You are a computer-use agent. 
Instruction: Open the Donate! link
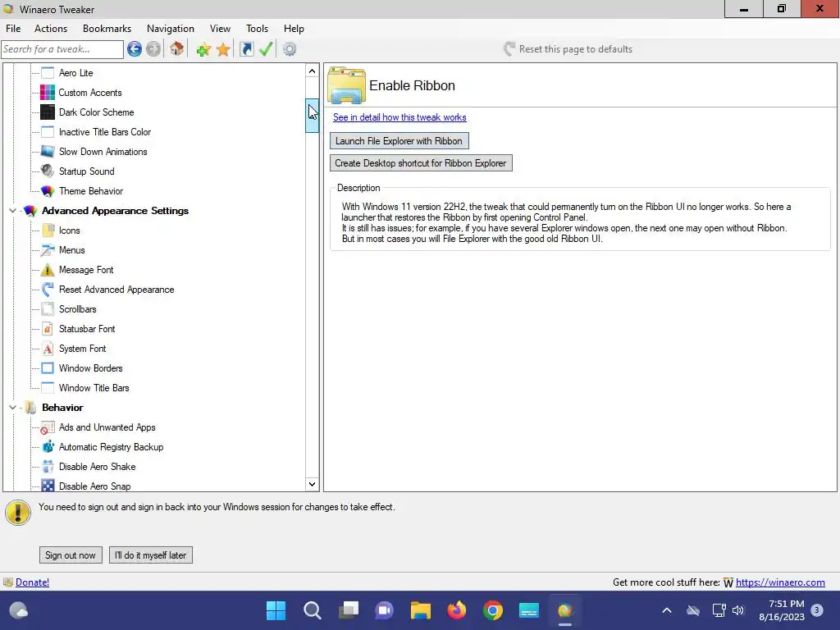point(32,582)
